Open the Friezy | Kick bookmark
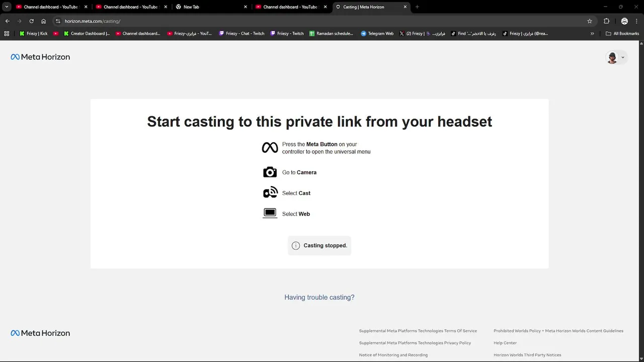Viewport: 644px width, 362px height. pyautogui.click(x=33, y=34)
